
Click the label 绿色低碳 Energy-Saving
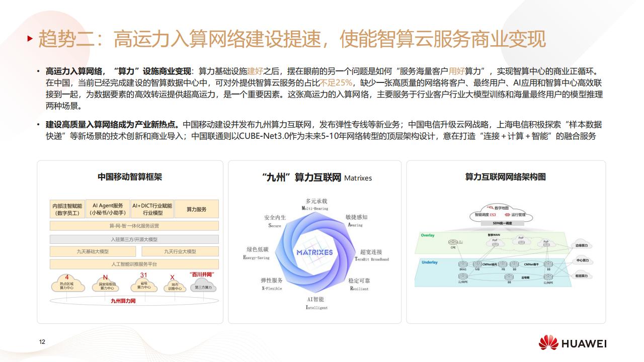[x=257, y=253]
